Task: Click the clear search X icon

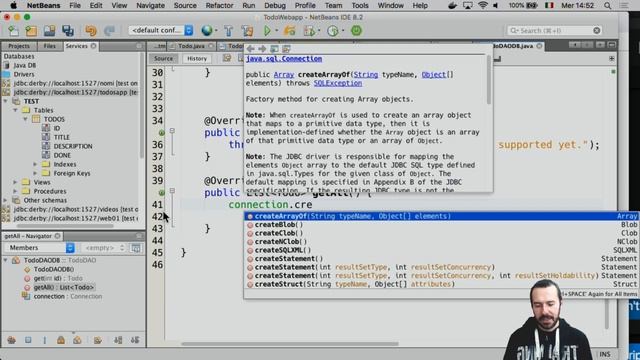Action: tap(597, 31)
